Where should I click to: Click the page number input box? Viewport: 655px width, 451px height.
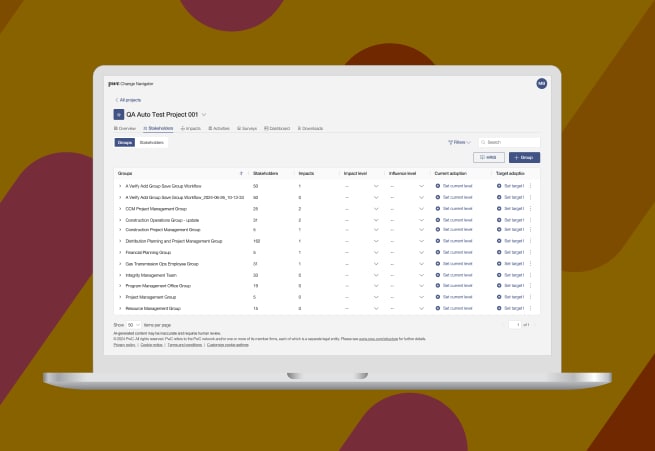pos(514,325)
